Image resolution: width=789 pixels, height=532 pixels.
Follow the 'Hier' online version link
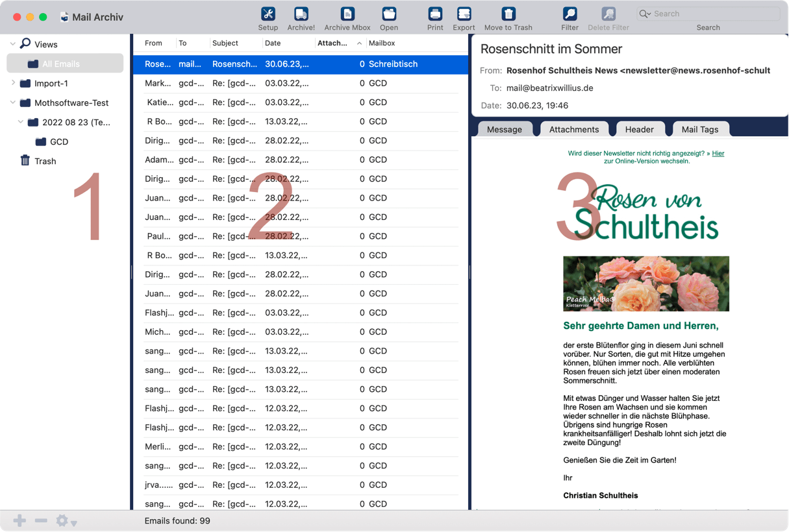click(x=717, y=153)
